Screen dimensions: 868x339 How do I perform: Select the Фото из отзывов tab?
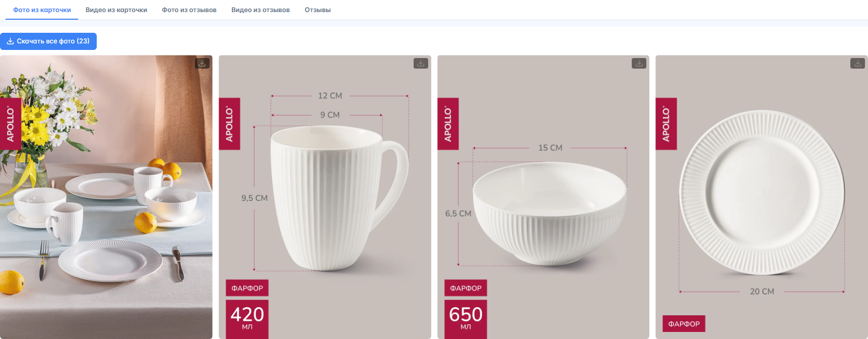[x=189, y=10]
